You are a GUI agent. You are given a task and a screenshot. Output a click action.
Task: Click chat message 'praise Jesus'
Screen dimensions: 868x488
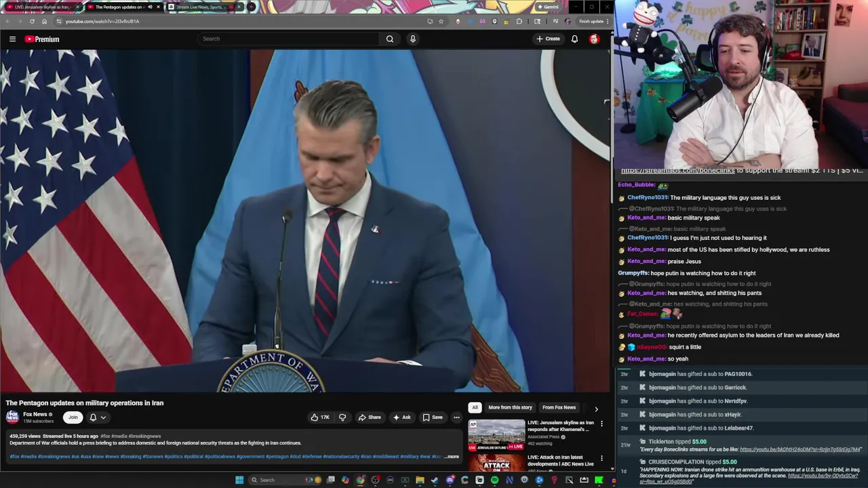point(684,262)
